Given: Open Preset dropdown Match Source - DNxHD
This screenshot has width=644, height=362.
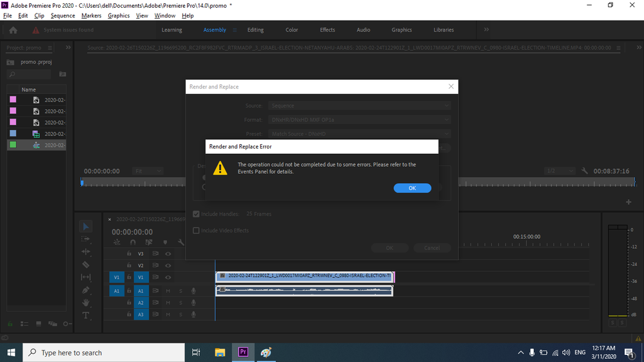Looking at the screenshot, I should tap(359, 134).
